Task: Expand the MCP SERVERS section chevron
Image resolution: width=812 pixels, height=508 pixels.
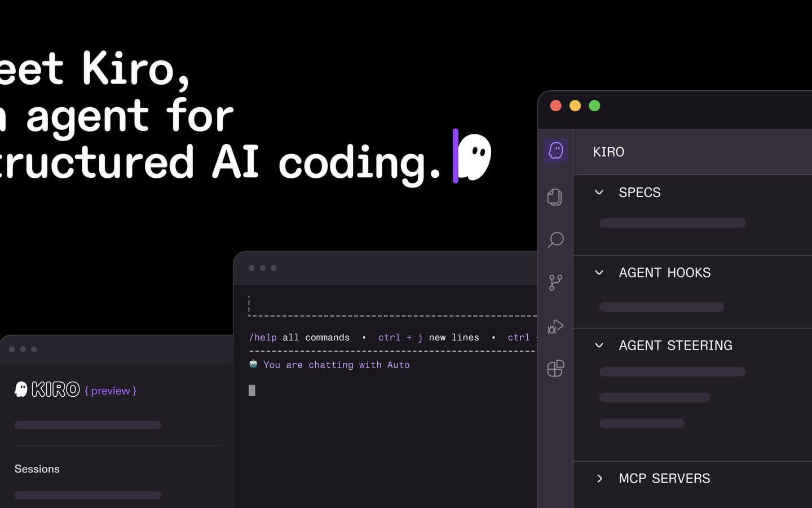Action: tap(599, 479)
